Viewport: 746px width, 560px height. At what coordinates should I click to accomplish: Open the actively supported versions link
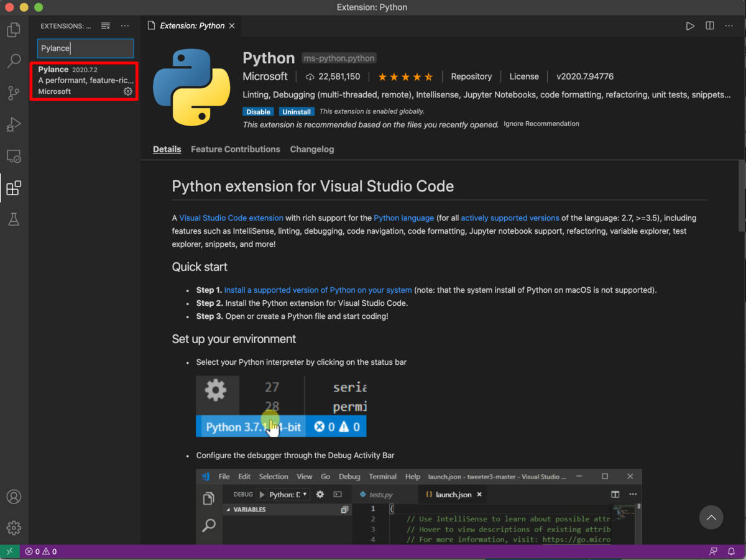pyautogui.click(x=510, y=218)
